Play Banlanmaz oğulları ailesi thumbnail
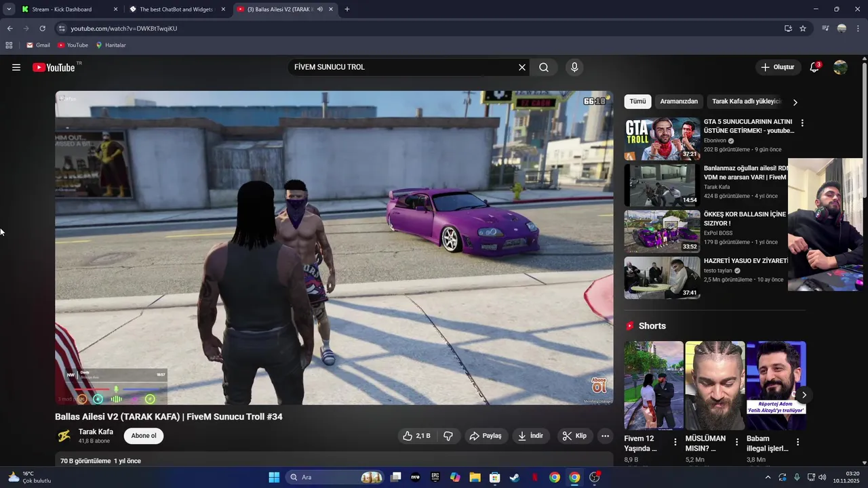 pos(662,185)
